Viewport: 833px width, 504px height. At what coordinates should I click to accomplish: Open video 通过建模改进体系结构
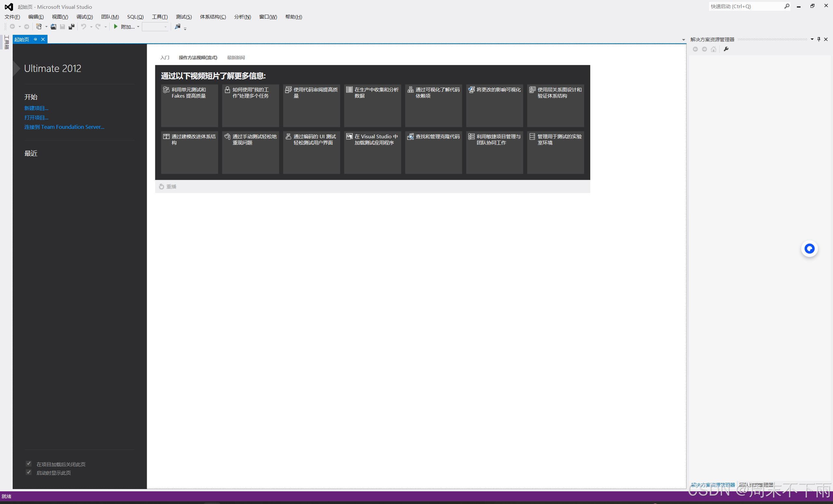(189, 153)
